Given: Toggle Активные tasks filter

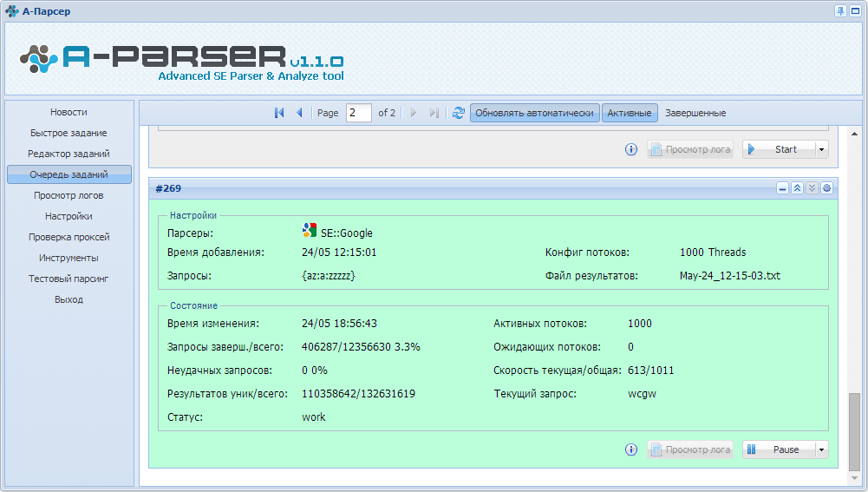Looking at the screenshot, I should (630, 113).
